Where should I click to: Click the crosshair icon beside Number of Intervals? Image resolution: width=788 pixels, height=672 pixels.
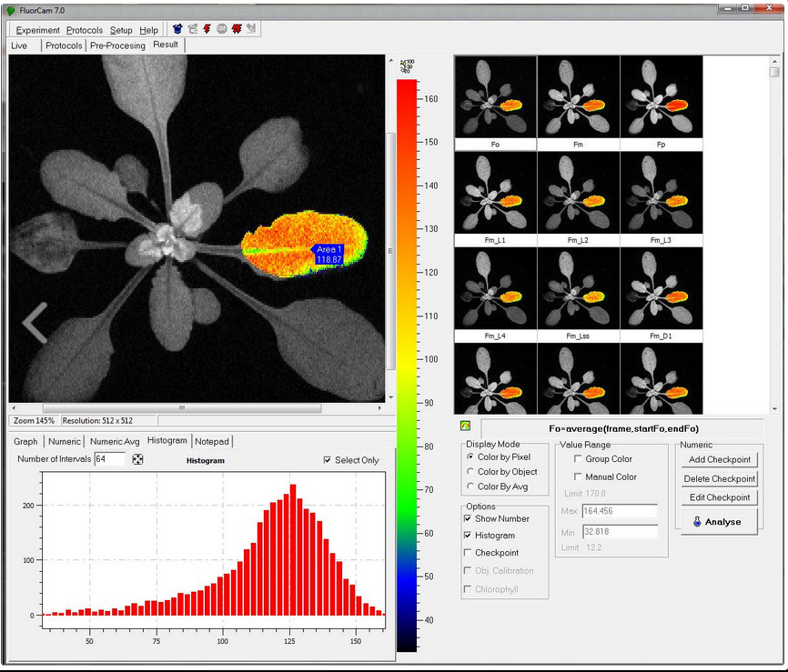[x=137, y=459]
